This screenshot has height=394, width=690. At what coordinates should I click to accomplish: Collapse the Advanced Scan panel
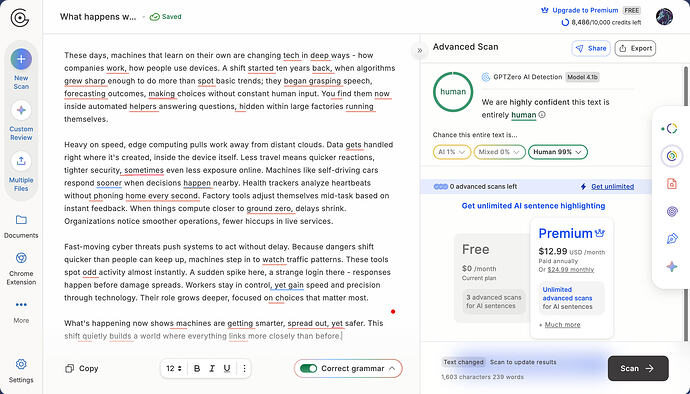[x=420, y=50]
